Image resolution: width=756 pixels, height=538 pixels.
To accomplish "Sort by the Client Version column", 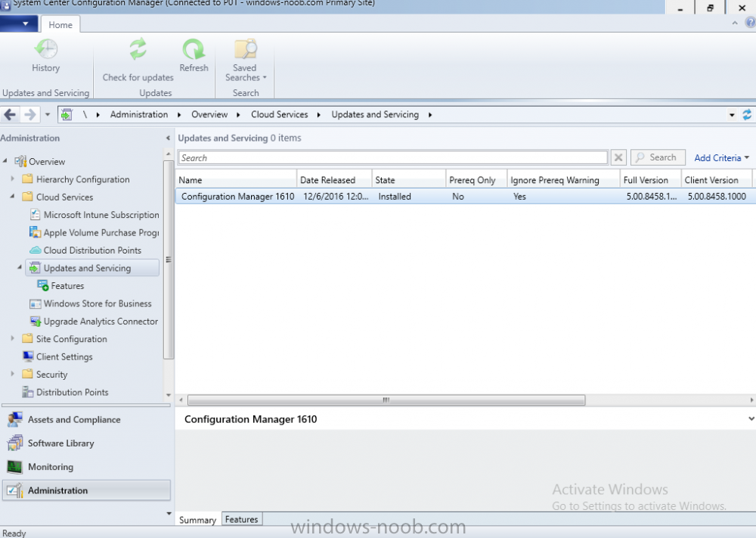I will [717, 180].
